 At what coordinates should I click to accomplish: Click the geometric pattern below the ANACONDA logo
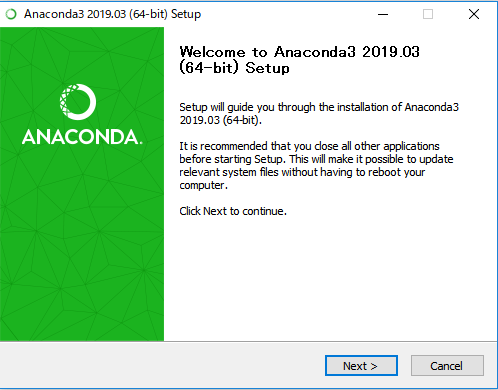coord(82,243)
